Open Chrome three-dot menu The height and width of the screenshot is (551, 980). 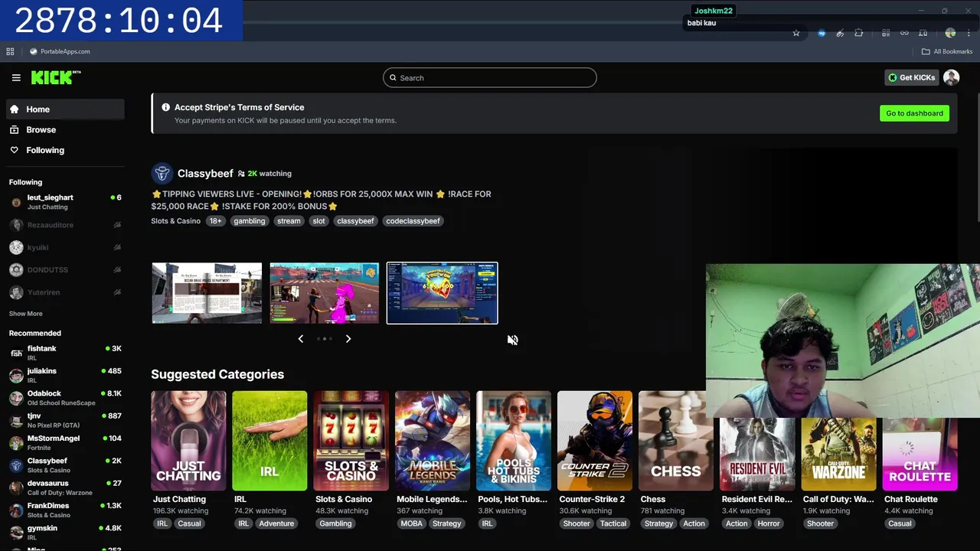click(969, 33)
